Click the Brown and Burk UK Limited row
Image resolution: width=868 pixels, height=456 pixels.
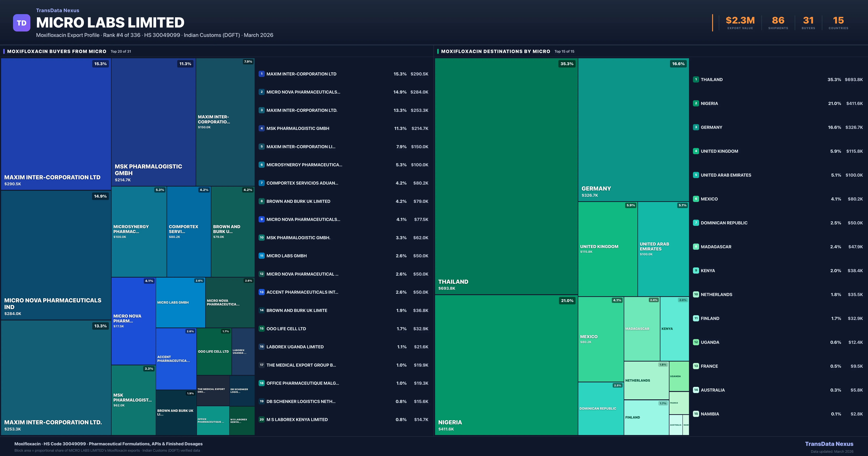click(x=298, y=201)
